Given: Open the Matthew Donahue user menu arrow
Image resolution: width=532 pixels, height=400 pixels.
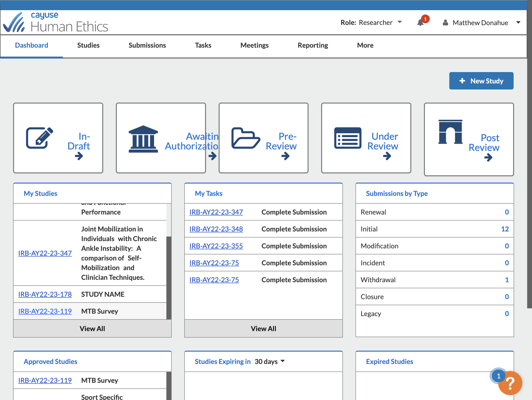Looking at the screenshot, I should point(518,22).
